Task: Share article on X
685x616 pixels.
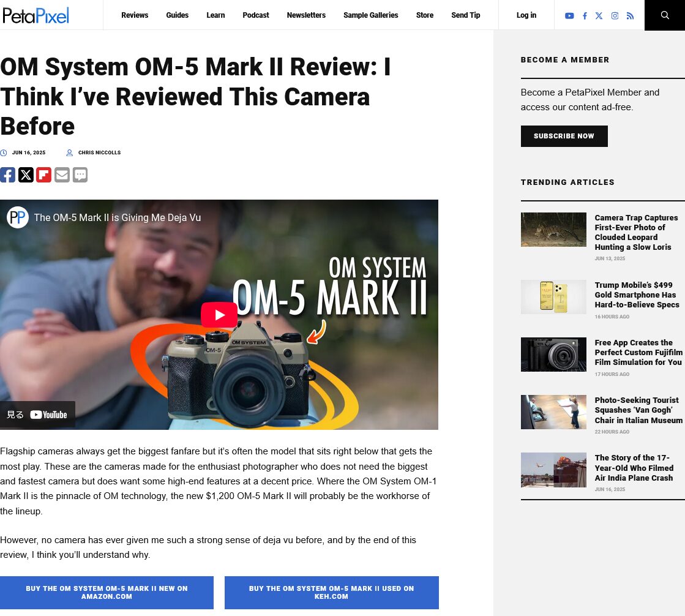Action: [x=26, y=175]
